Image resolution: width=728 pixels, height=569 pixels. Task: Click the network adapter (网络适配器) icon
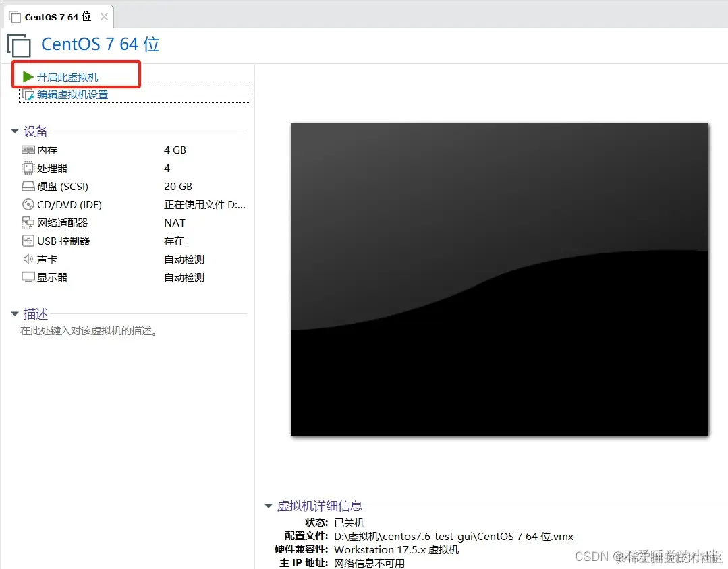click(28, 222)
